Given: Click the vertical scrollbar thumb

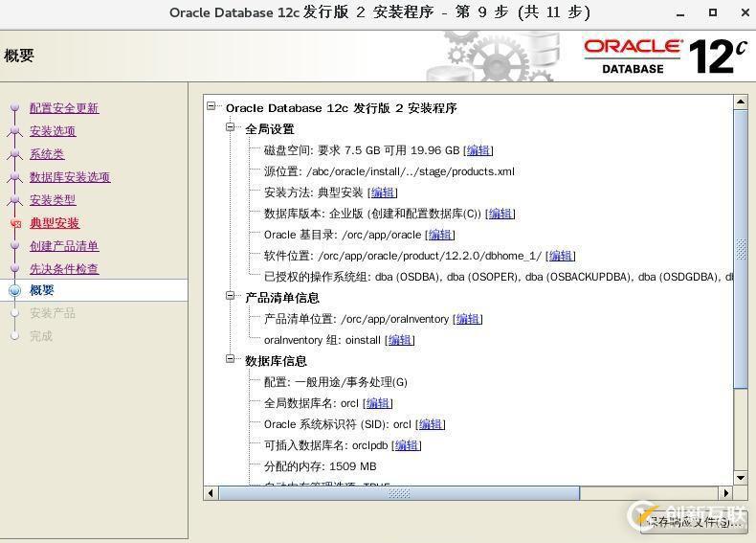Looking at the screenshot, I should [x=740, y=249].
